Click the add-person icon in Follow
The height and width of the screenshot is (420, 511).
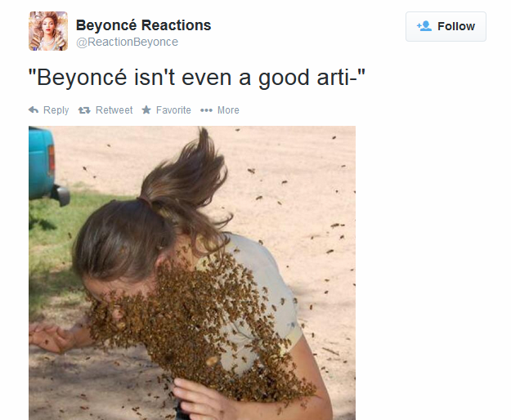click(x=424, y=26)
